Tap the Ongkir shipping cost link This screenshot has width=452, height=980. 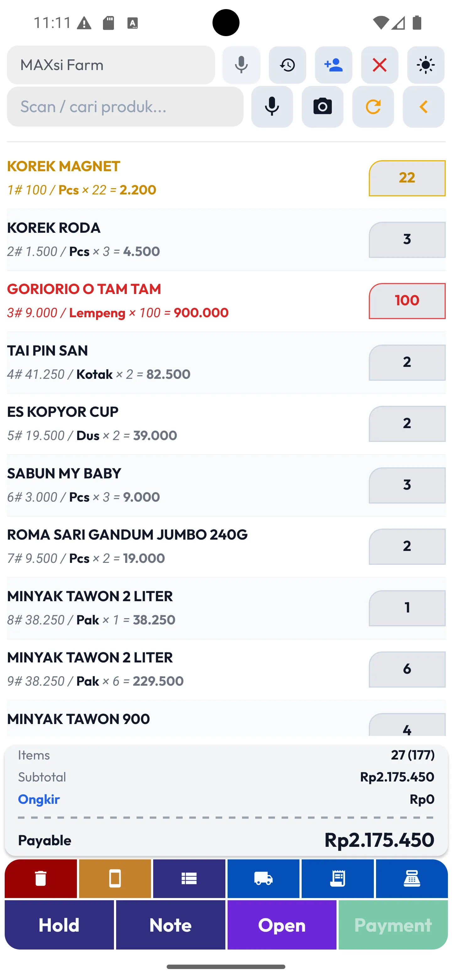pos(39,799)
